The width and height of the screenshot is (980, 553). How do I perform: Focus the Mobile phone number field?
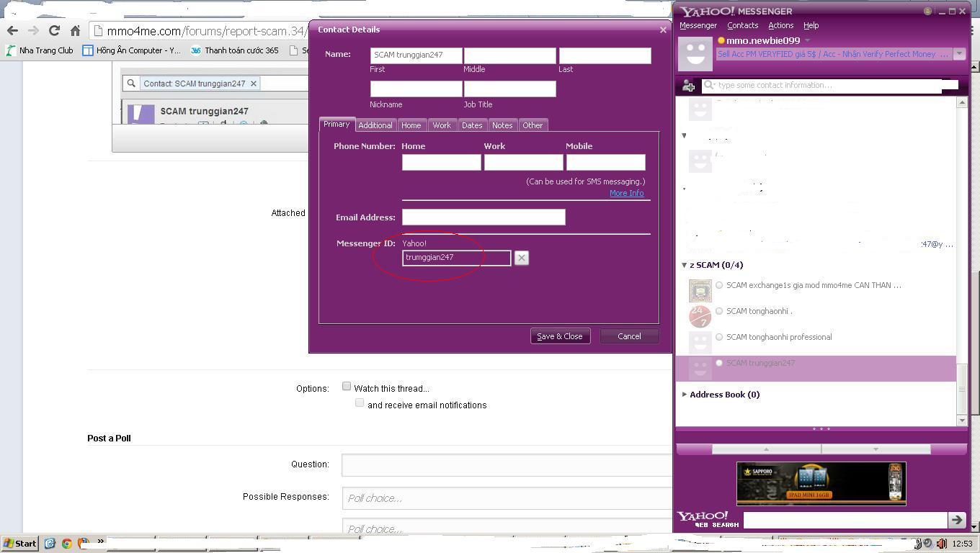605,162
